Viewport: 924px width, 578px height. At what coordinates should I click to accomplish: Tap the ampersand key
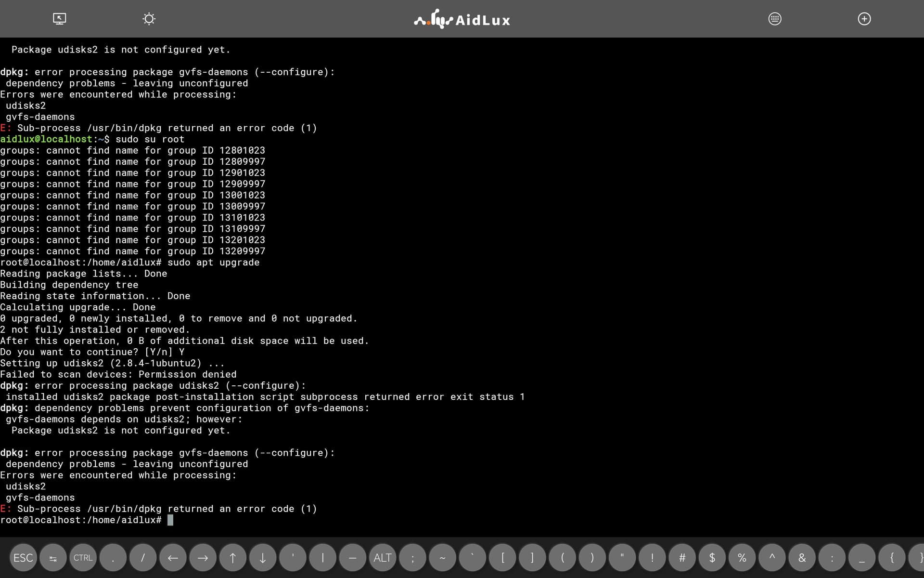point(802,558)
